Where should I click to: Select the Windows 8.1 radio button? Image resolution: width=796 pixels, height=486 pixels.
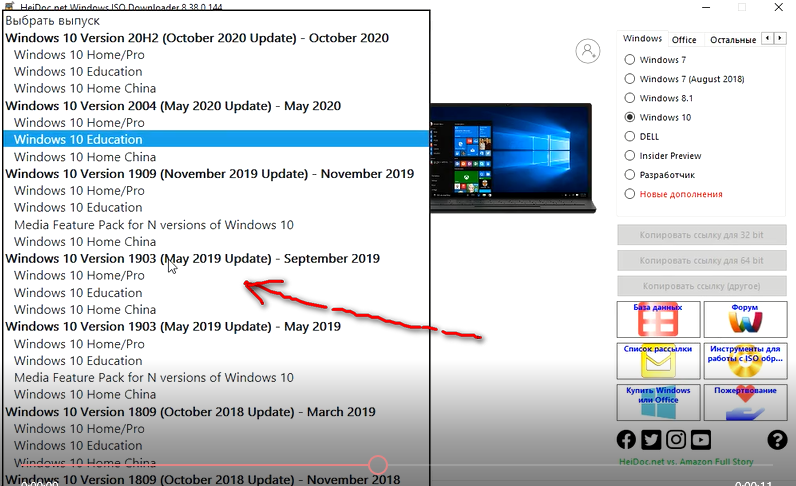(x=629, y=98)
